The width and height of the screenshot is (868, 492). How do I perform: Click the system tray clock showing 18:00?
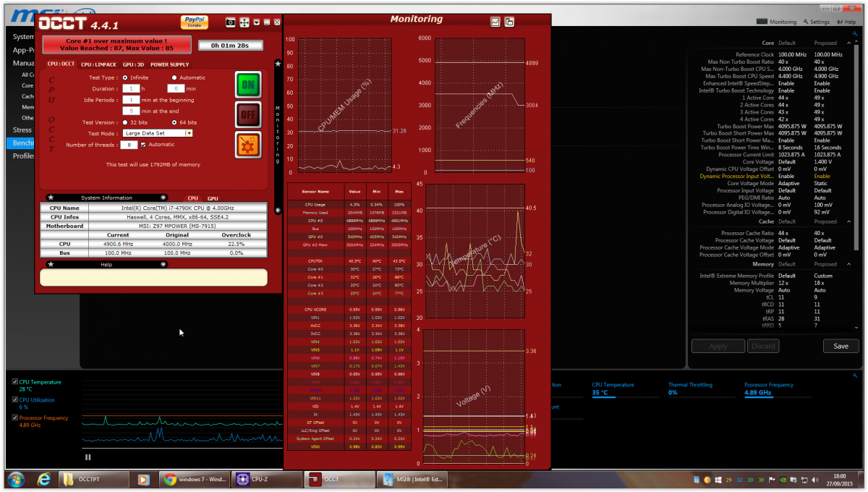pos(839,479)
